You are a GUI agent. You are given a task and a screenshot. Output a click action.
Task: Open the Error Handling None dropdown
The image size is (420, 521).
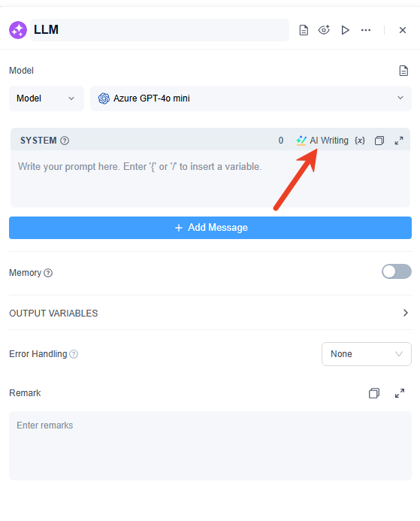pyautogui.click(x=367, y=354)
